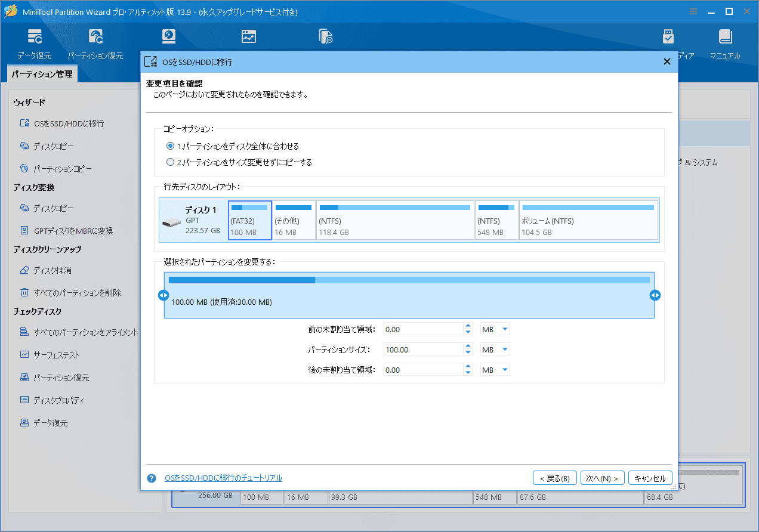Viewport: 759px width, 532px height.
Task: Decrease 前の未割り当て領域 with down arrow
Action: coord(468,332)
